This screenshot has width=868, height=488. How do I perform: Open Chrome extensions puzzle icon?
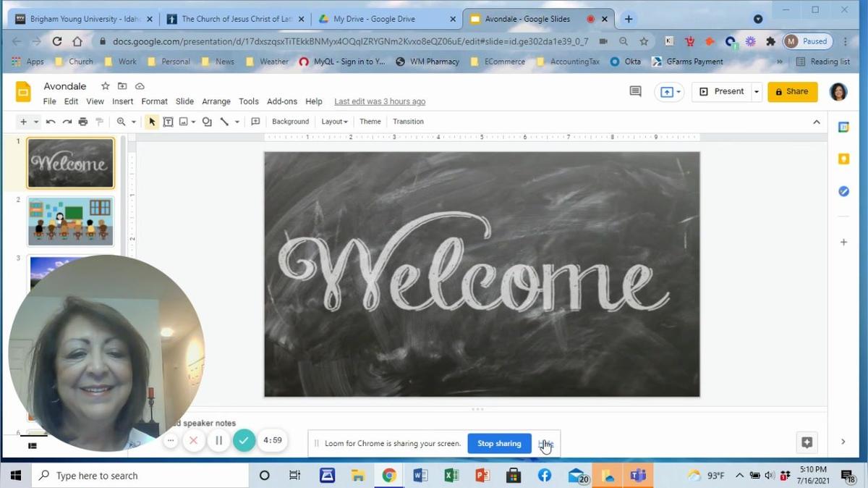coord(770,41)
